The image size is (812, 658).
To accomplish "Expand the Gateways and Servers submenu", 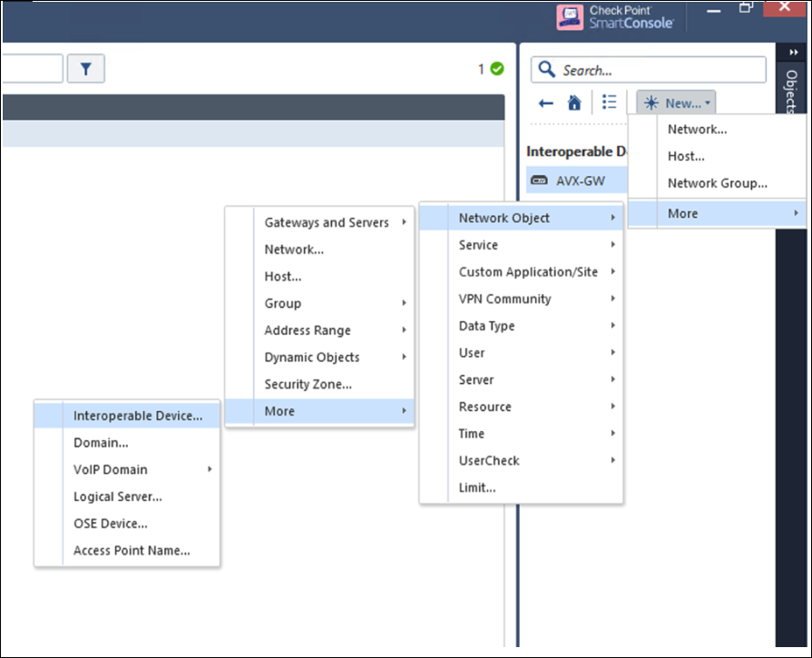I will [x=326, y=222].
